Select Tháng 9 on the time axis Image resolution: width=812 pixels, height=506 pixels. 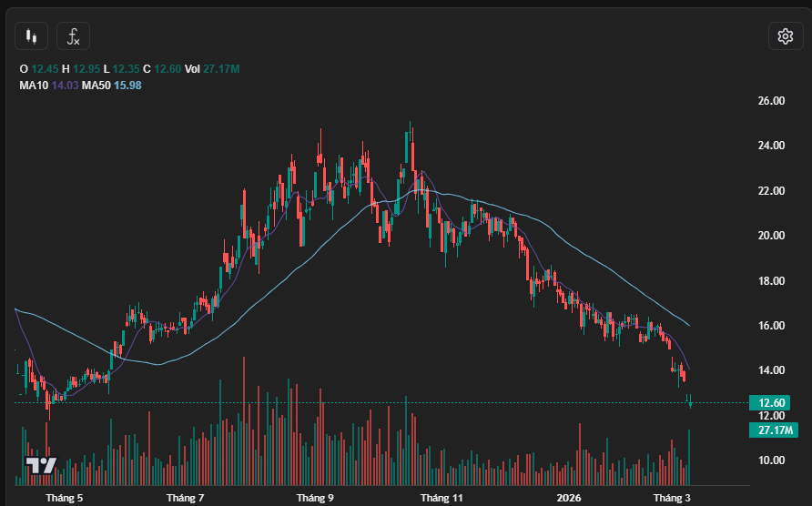316,498
